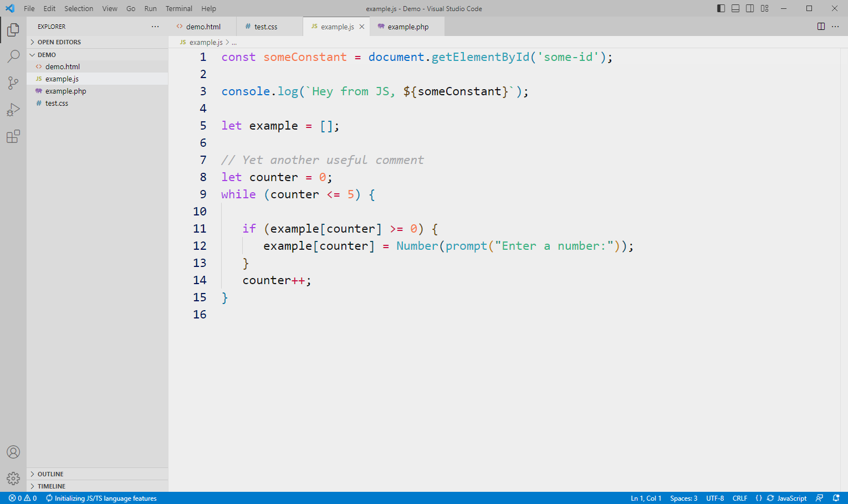
Task: Switch to the test.css tab
Action: click(x=270, y=27)
